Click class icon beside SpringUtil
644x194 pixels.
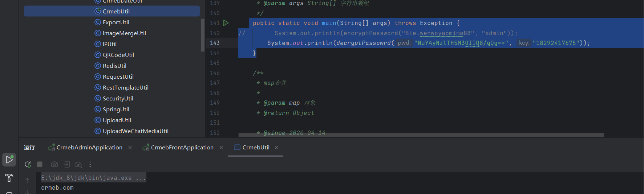tap(98, 109)
